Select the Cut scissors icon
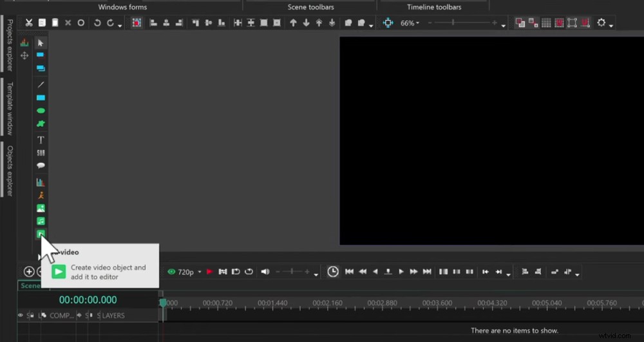 pos(29,23)
